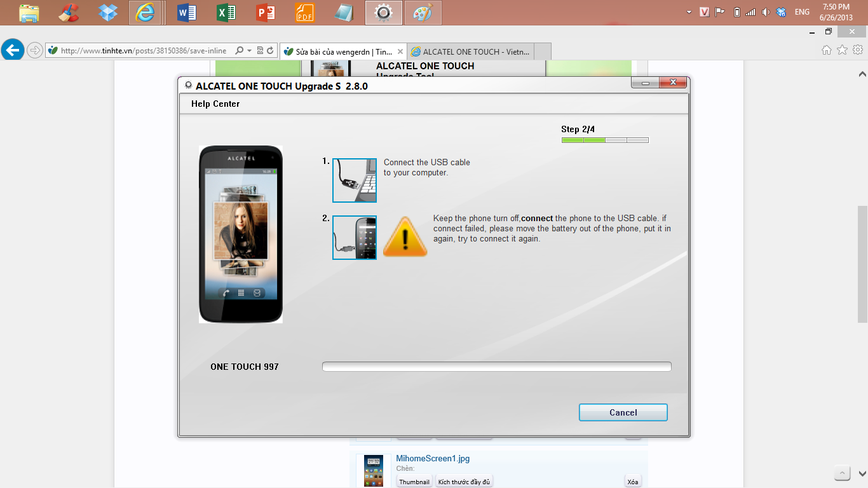Click the Upgrade S 2.8.0 title bar text
The image size is (868, 488).
click(281, 86)
